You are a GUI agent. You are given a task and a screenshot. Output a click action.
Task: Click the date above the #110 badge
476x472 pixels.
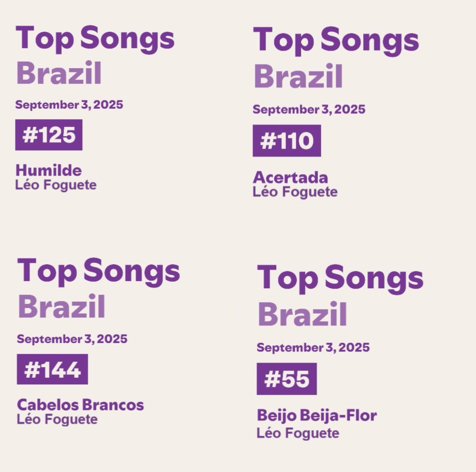click(309, 109)
